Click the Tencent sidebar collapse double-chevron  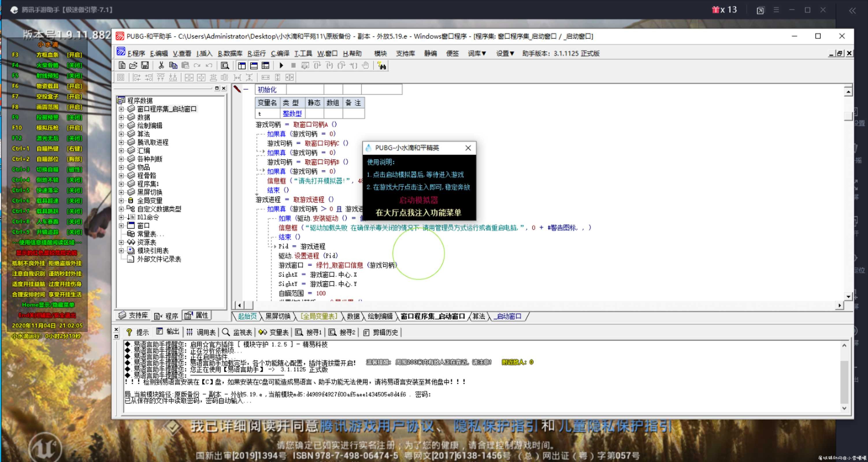852,10
